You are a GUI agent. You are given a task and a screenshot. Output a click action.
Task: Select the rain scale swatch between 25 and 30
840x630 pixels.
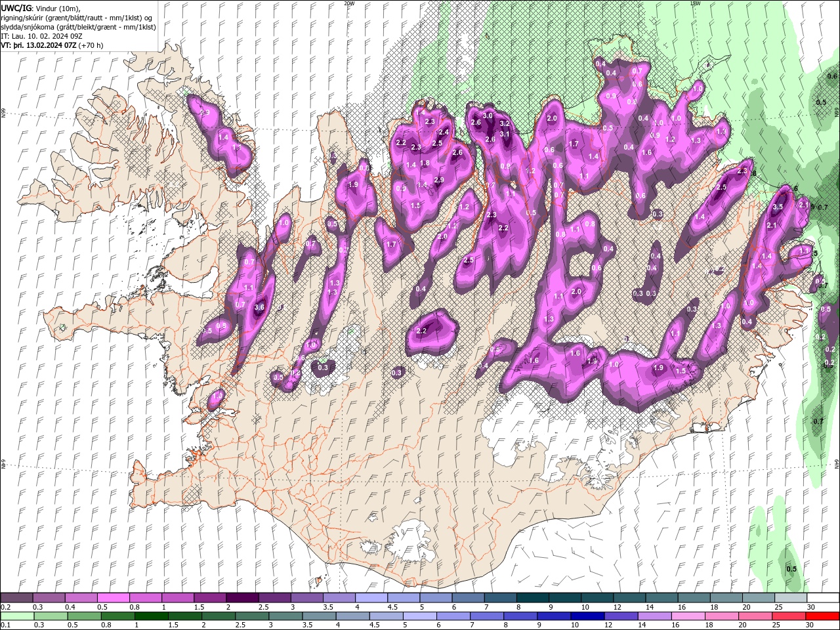click(x=790, y=616)
